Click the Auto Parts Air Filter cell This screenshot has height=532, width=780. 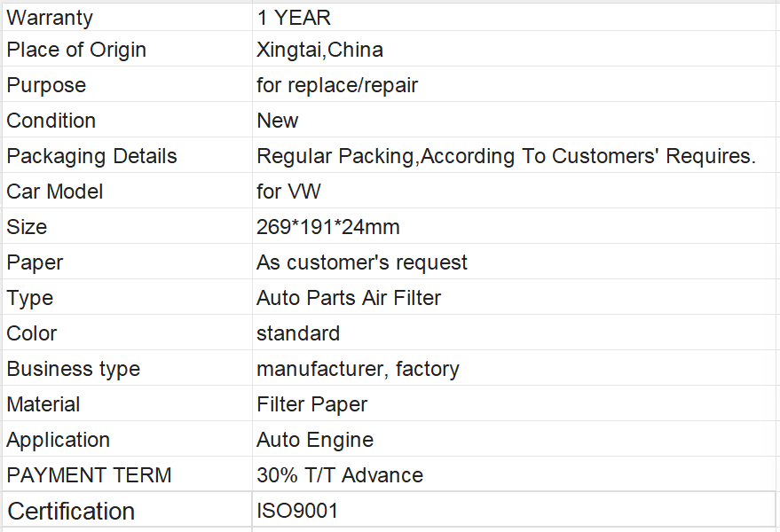[x=515, y=297]
